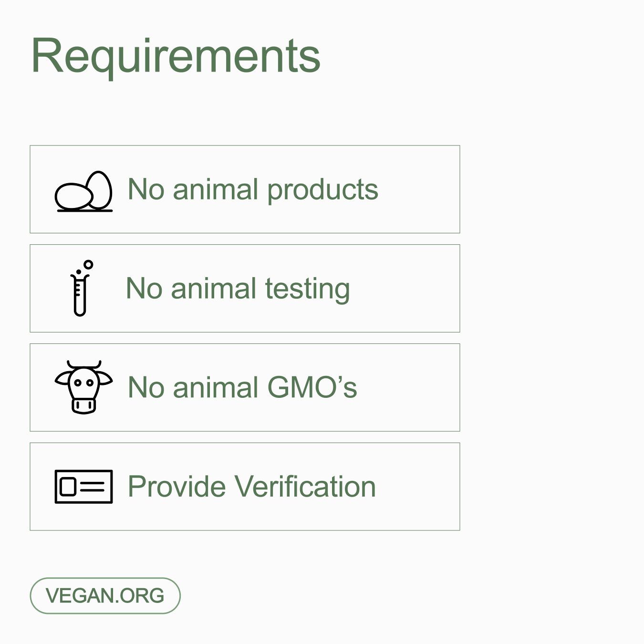Click the text lines on the ID card icon
Image resolution: width=644 pixels, height=644 pixels.
tap(92, 487)
